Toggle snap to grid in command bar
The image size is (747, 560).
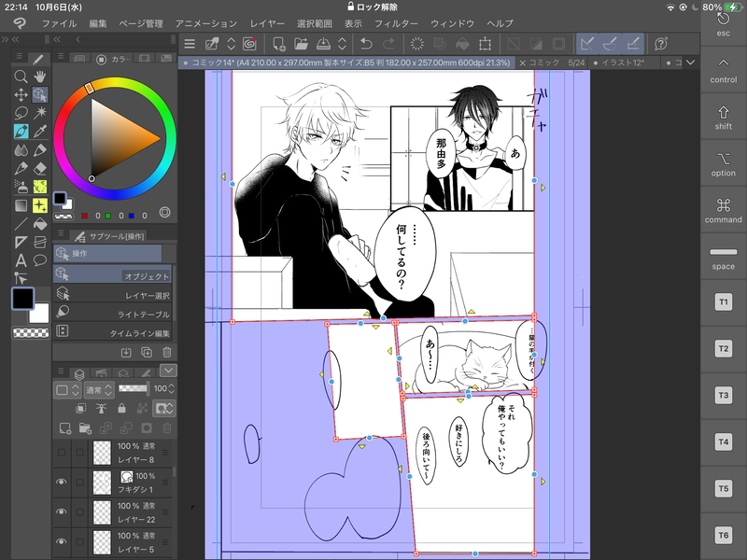point(633,44)
